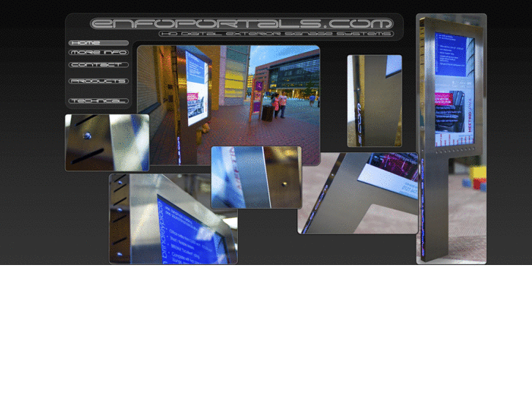Go to the Contact page
Image resolution: width=532 pixels, height=399 pixels.
pyautogui.click(x=98, y=65)
